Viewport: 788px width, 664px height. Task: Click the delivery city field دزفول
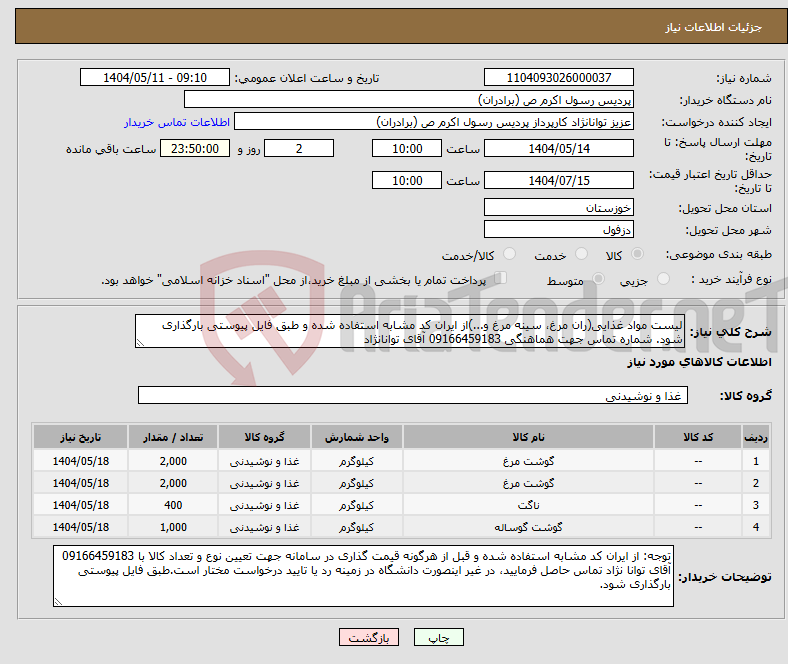[x=559, y=229]
